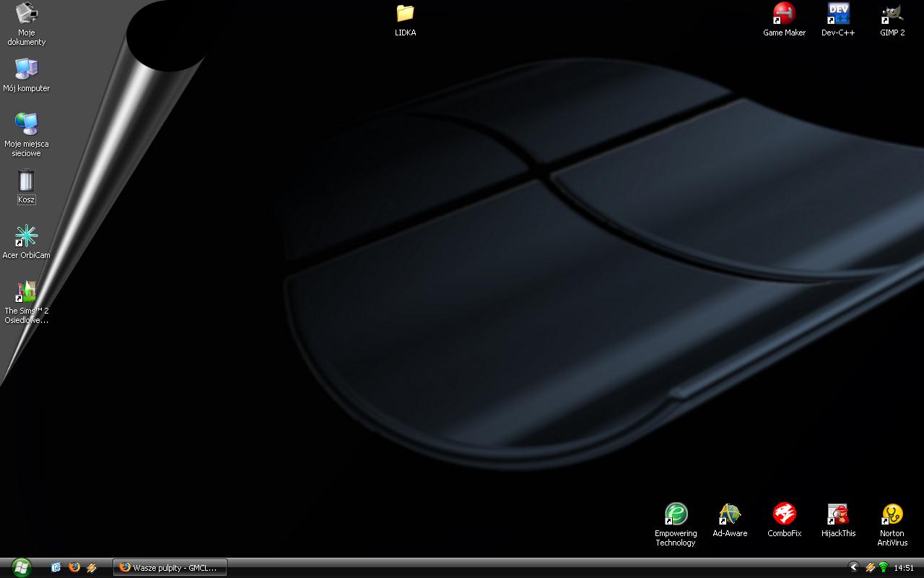This screenshot has height=578, width=924.
Task: Click the Moje dokumenty icon
Action: pos(27,14)
